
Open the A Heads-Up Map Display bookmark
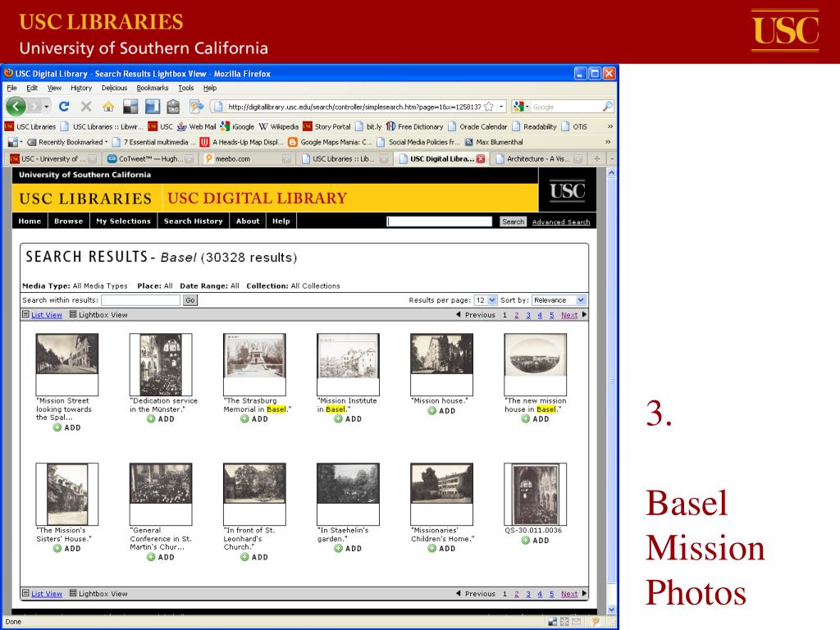242,142
